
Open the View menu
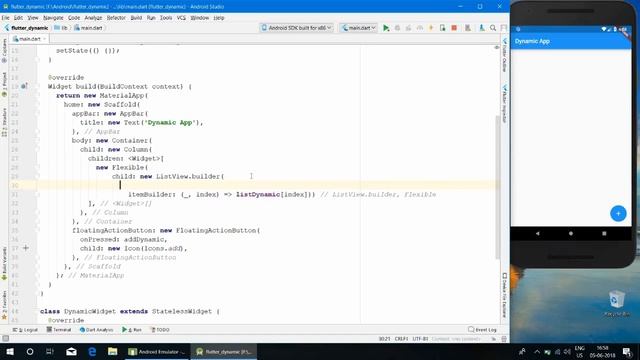(33, 18)
